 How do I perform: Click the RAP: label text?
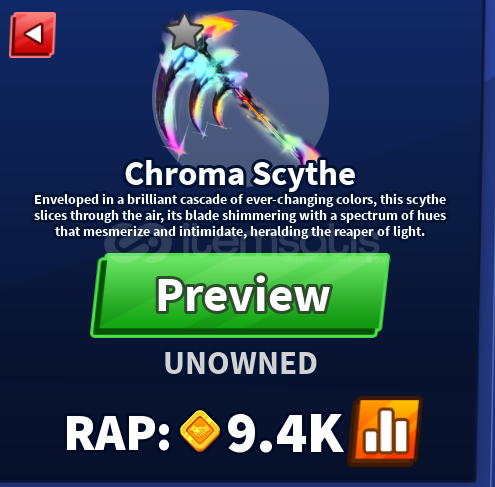coord(118,433)
